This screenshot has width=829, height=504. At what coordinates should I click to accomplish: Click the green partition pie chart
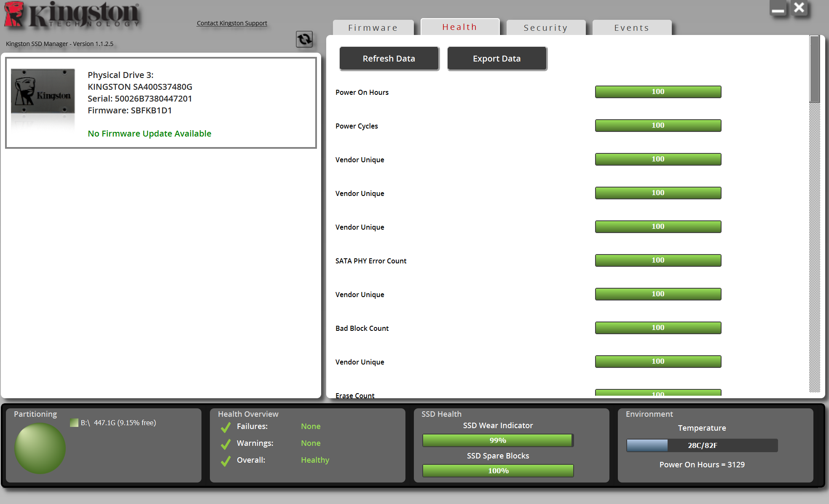[x=40, y=448]
